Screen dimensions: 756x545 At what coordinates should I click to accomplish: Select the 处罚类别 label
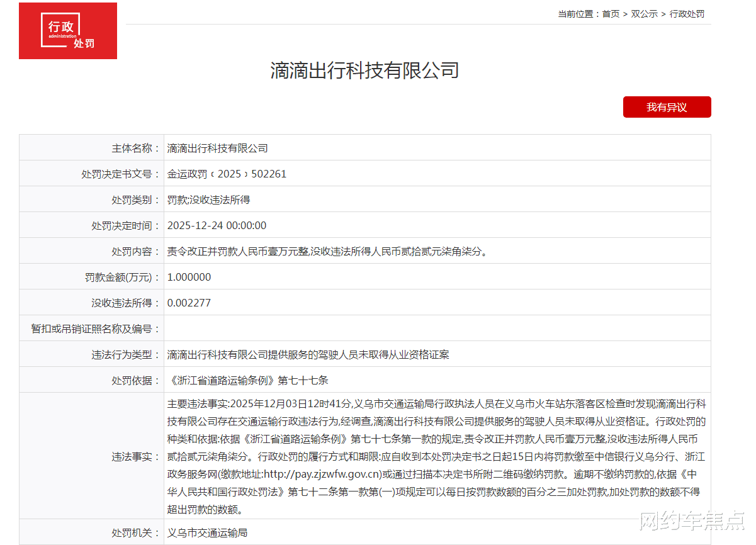tap(136, 199)
